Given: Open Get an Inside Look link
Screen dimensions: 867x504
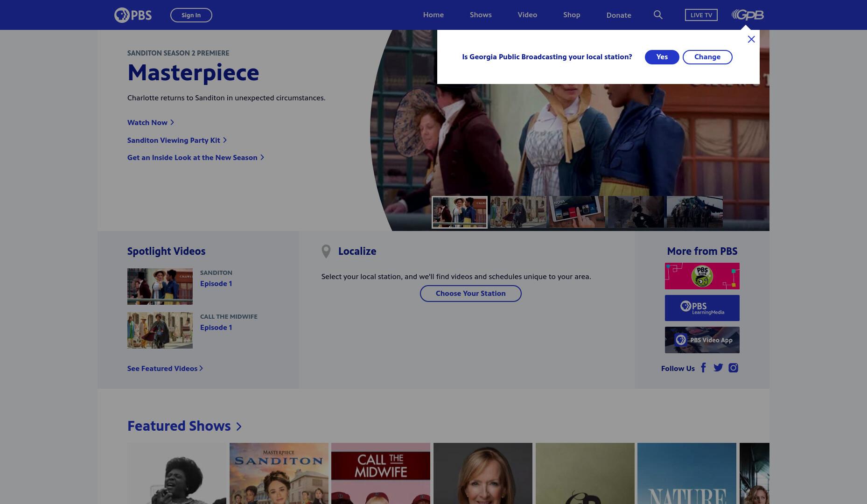Looking at the screenshot, I should pyautogui.click(x=196, y=158).
